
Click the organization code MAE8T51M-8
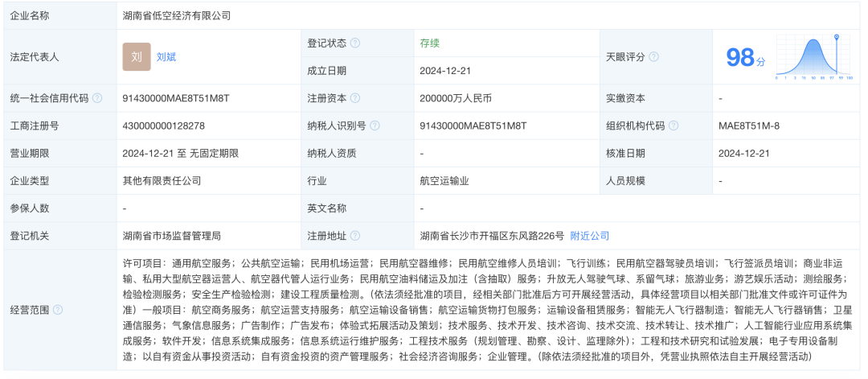[x=748, y=126]
